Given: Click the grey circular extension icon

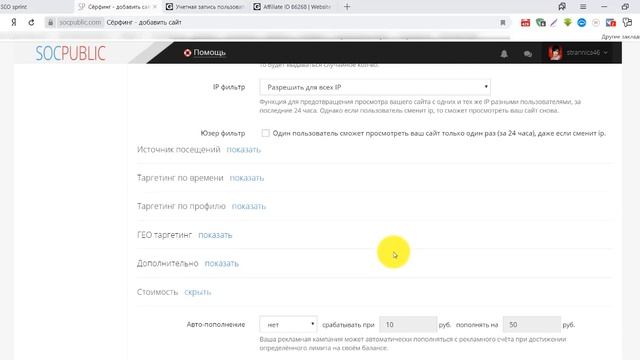Looking at the screenshot, I should pyautogui.click(x=596, y=22).
